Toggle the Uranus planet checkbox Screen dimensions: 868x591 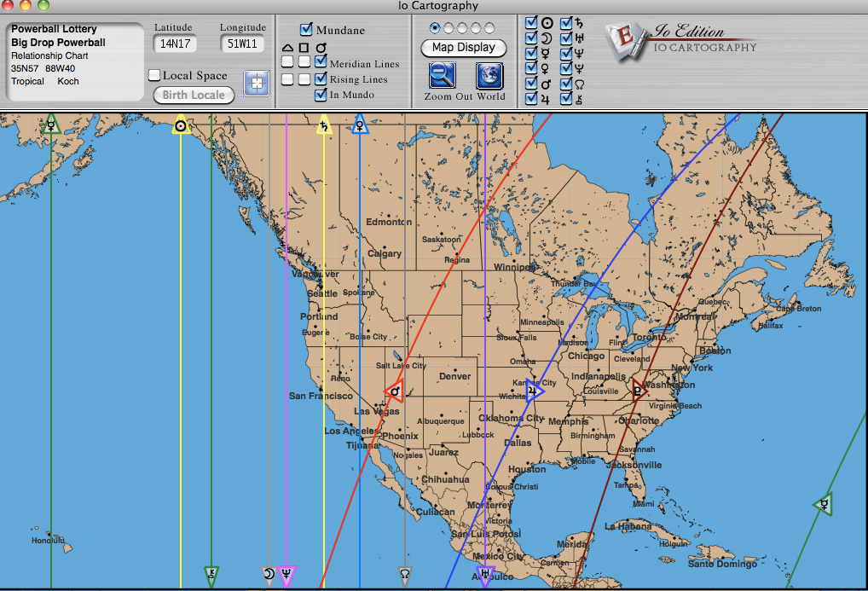566,38
